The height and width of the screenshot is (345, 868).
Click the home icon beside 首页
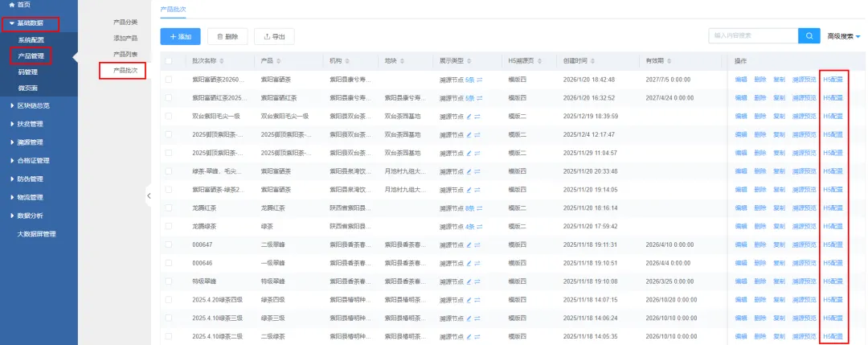(11, 5)
